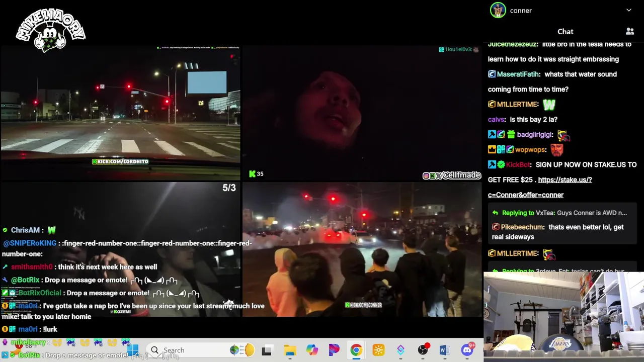Select the Kozemi car interior stream panel
Viewport: 644px width, 362px height.
coord(120,249)
